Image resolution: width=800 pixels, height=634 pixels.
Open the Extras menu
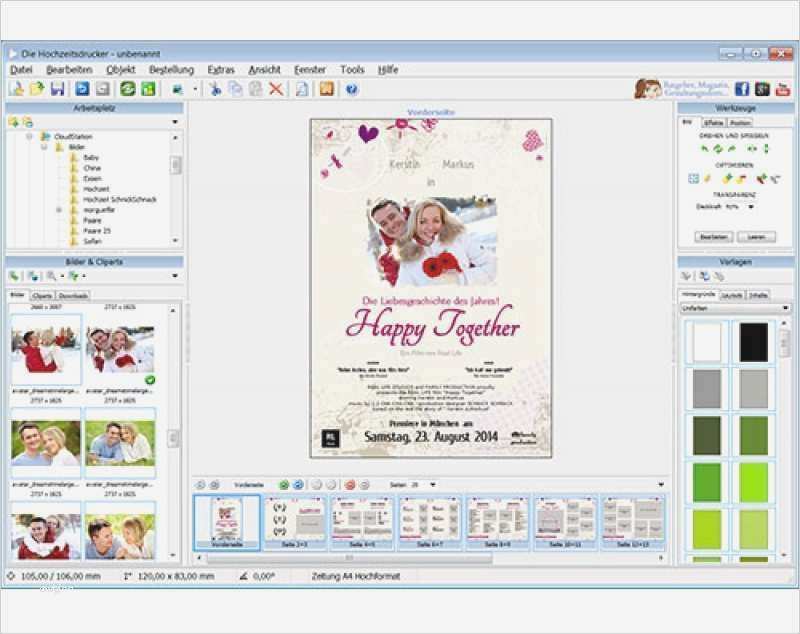(221, 70)
